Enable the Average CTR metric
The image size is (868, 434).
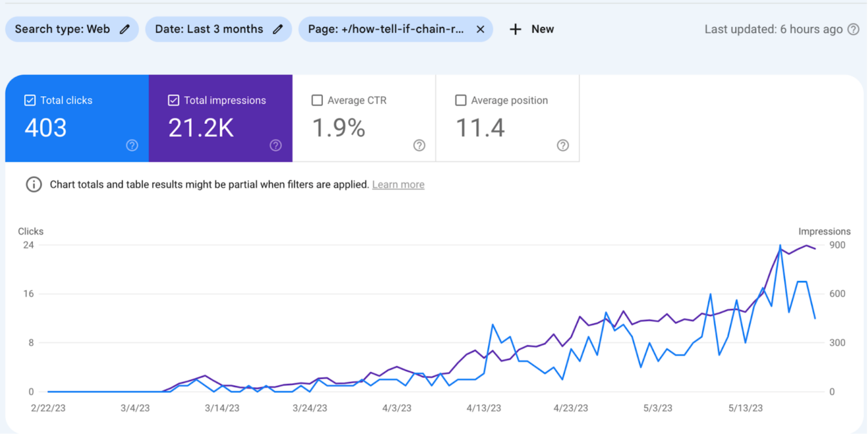pos(317,100)
